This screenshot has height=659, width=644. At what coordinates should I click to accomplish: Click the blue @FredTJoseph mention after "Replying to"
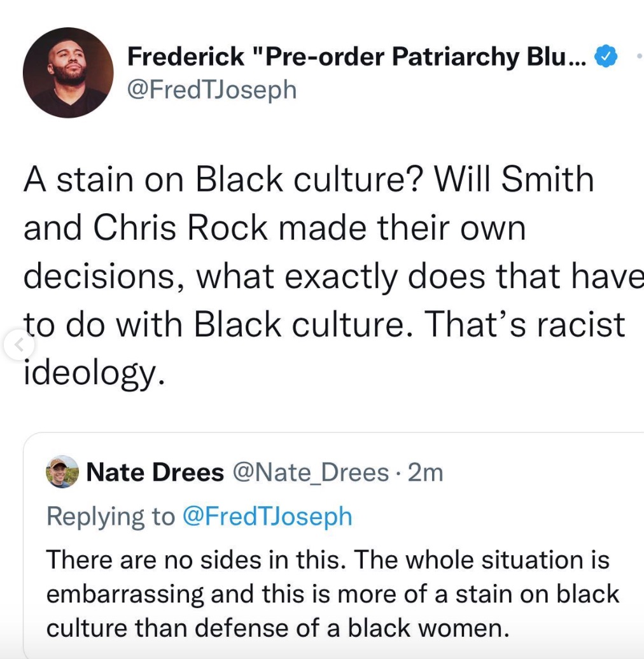(267, 516)
